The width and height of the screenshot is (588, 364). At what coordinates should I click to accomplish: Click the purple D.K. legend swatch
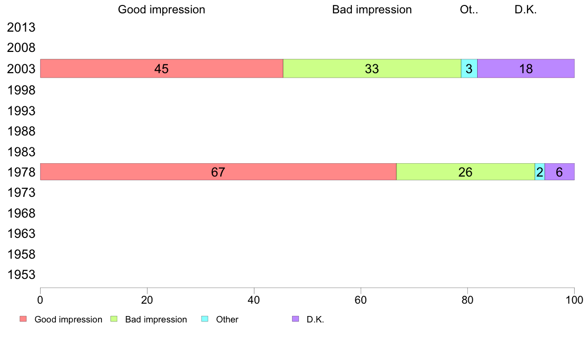pyautogui.click(x=295, y=319)
